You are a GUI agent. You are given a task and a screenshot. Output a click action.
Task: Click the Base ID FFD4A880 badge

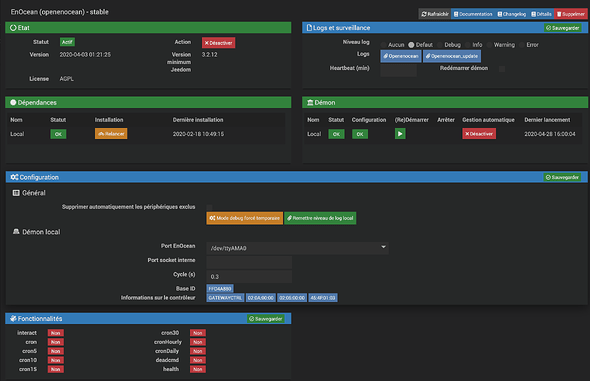(x=220, y=289)
